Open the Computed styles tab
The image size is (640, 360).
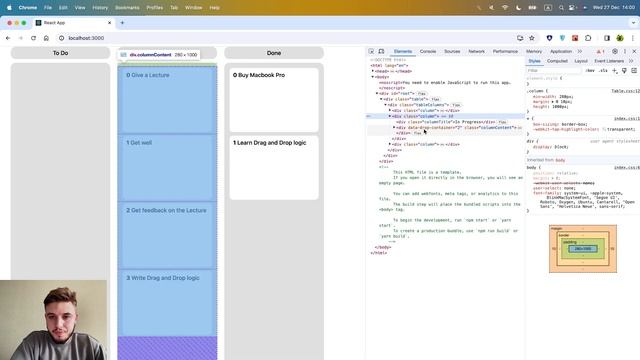tap(557, 61)
